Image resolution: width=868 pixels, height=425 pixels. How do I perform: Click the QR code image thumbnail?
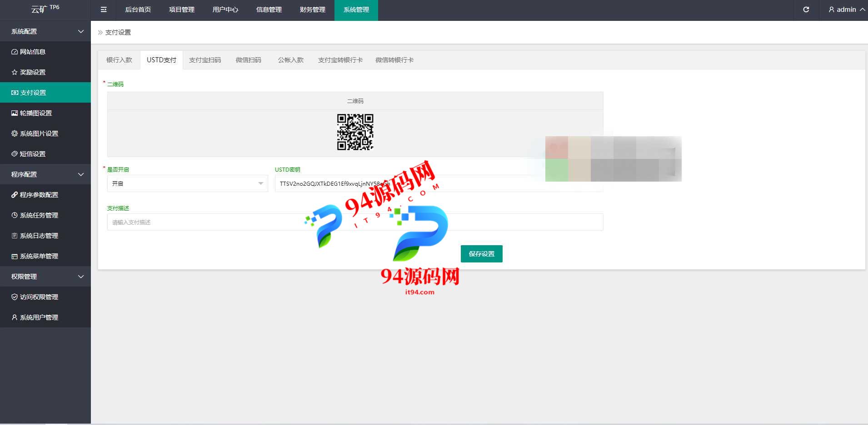[x=355, y=132]
